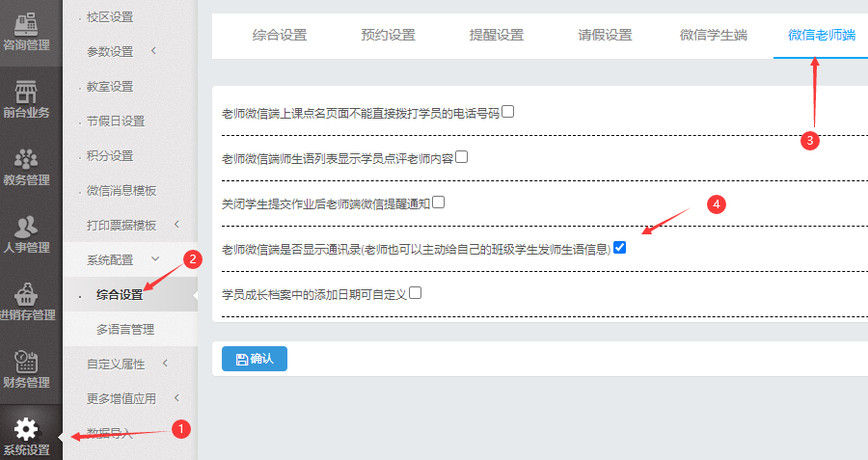Open the 系统设置 gear icon
The image size is (868, 460).
point(26,429)
